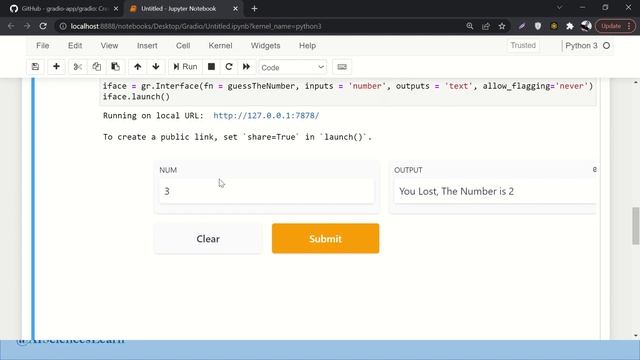Click the browser Update button
Image resolution: width=640 pixels, height=360 pixels.
pyautogui.click(x=616, y=26)
